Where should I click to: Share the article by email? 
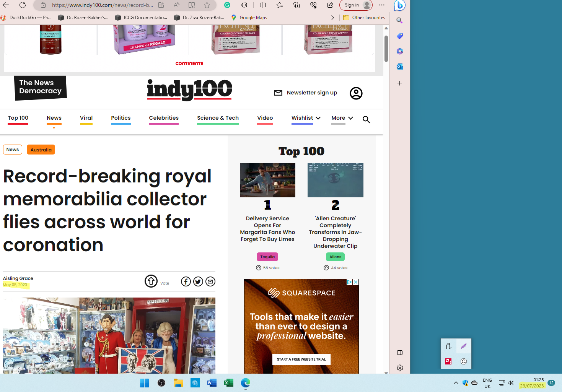210,281
